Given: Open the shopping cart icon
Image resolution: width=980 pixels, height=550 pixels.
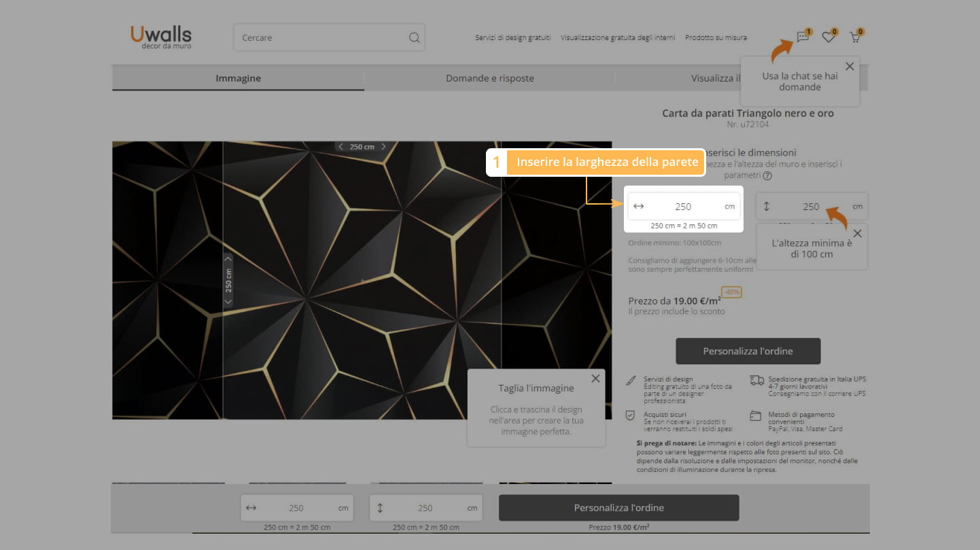Looking at the screenshot, I should 854,37.
